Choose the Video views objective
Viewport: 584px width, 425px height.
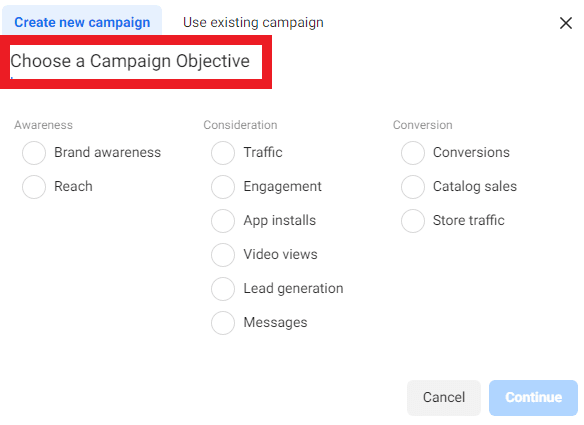(223, 255)
